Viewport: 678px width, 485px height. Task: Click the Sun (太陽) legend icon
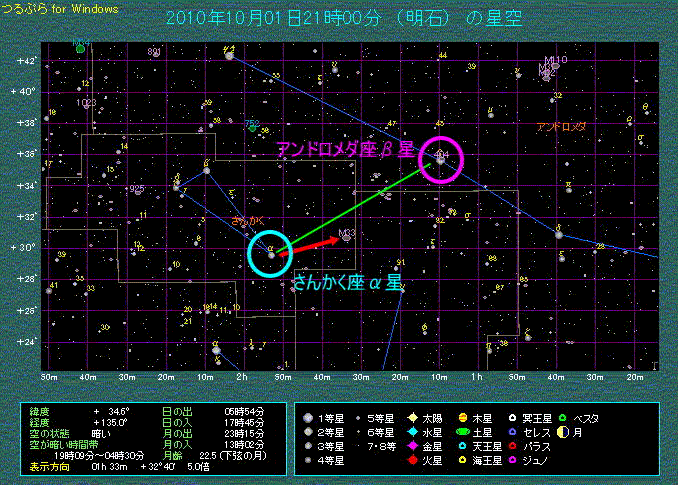coord(413,417)
